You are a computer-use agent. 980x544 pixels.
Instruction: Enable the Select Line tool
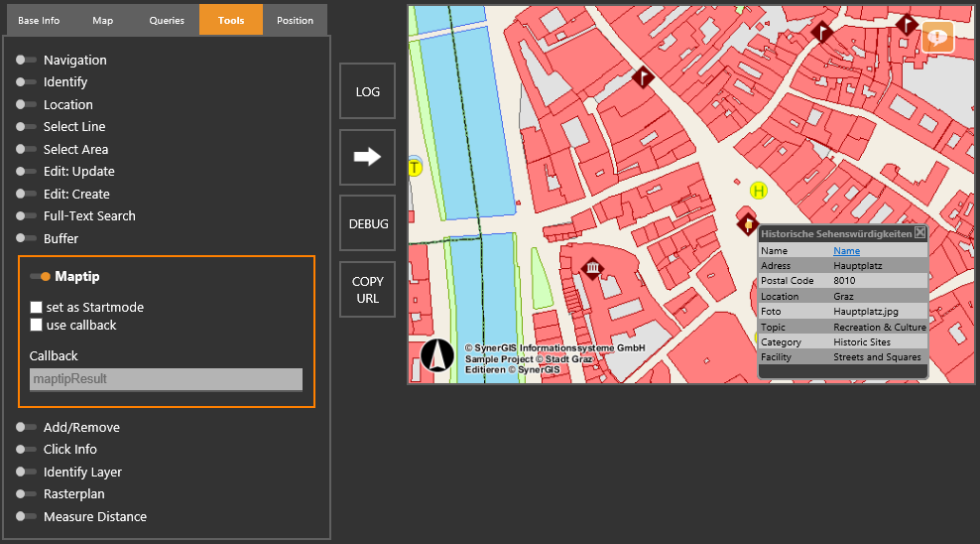[26, 126]
